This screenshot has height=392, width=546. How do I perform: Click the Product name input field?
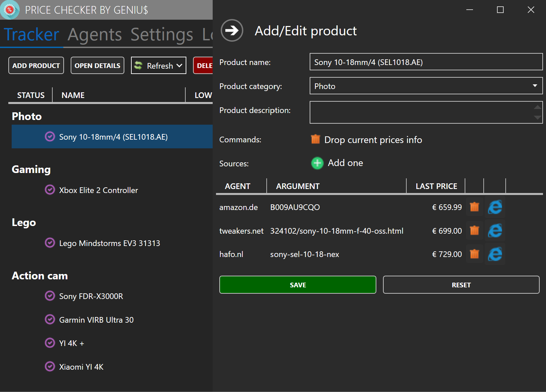click(426, 62)
